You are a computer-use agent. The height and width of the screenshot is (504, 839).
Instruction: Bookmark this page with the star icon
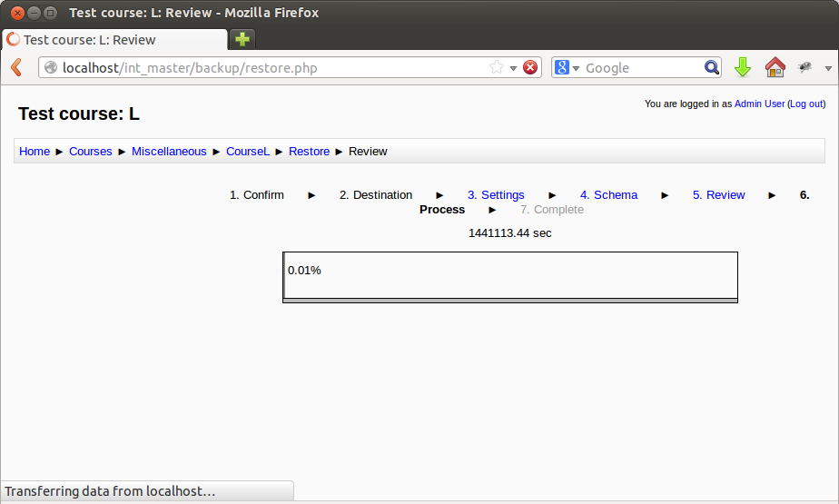click(x=497, y=67)
